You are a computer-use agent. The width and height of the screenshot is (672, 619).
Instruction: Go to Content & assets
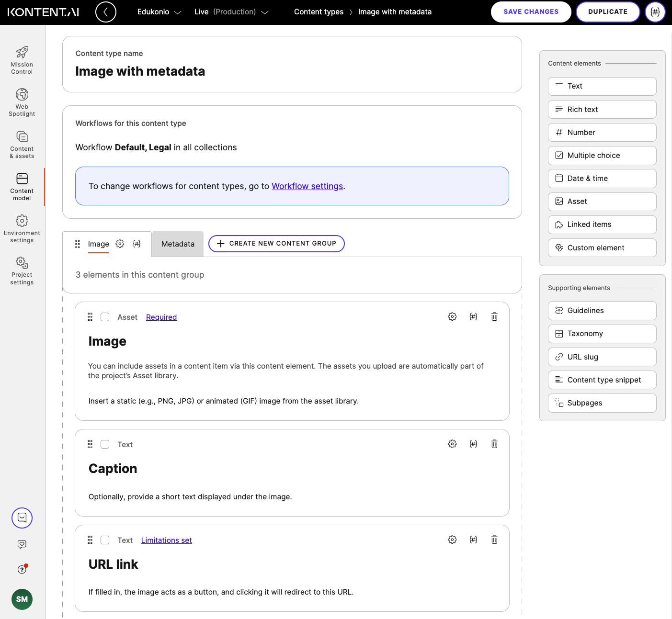pyautogui.click(x=22, y=144)
